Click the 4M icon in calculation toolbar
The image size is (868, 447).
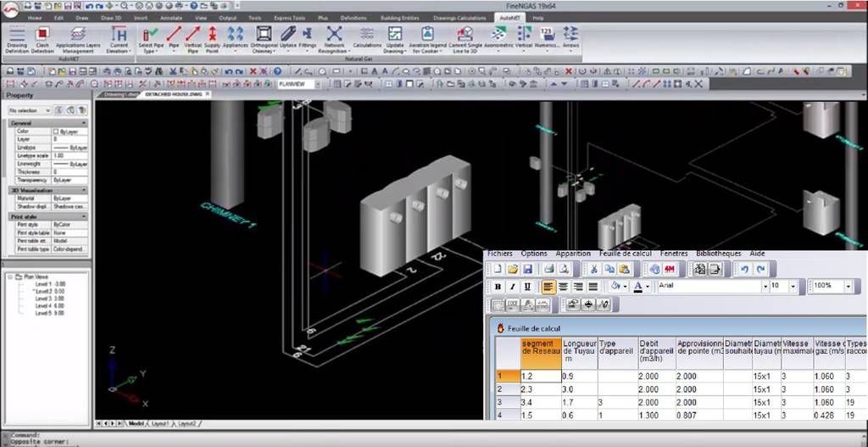pyautogui.click(x=670, y=269)
